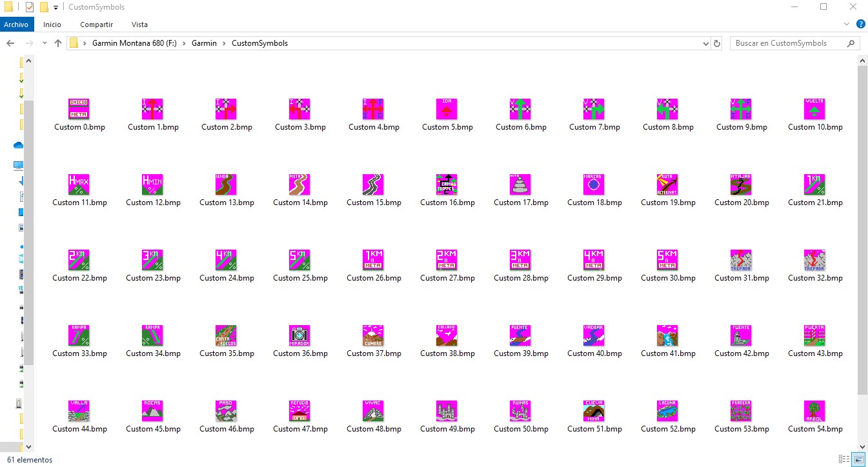Open the Custom 0.bmp start/finish symbol
Screen dimensions: 868x467
79,109
